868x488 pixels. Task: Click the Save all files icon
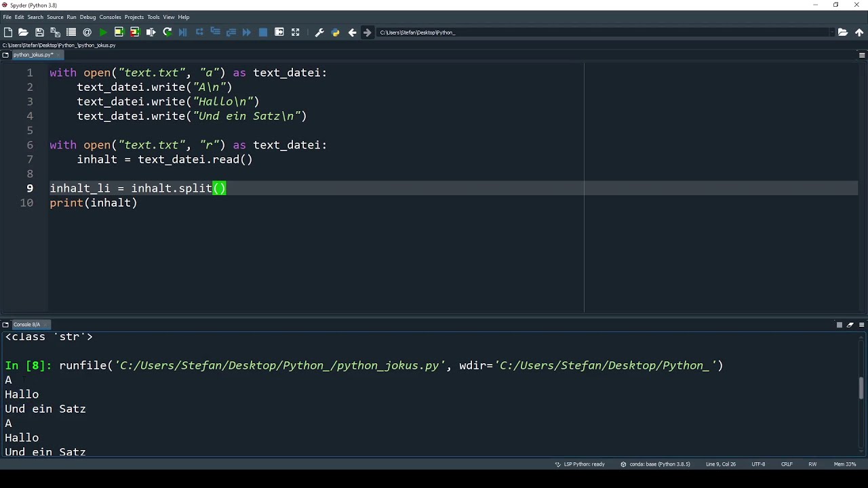click(55, 32)
